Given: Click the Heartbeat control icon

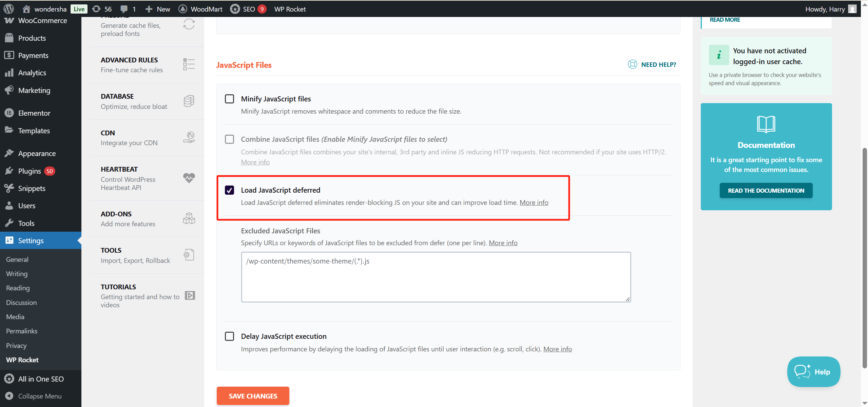Looking at the screenshot, I should click(189, 178).
